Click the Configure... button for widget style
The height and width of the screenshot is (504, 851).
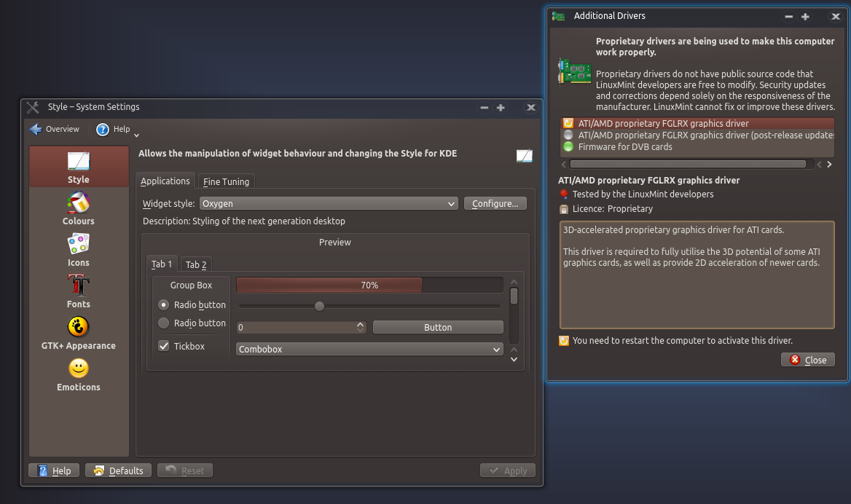495,203
